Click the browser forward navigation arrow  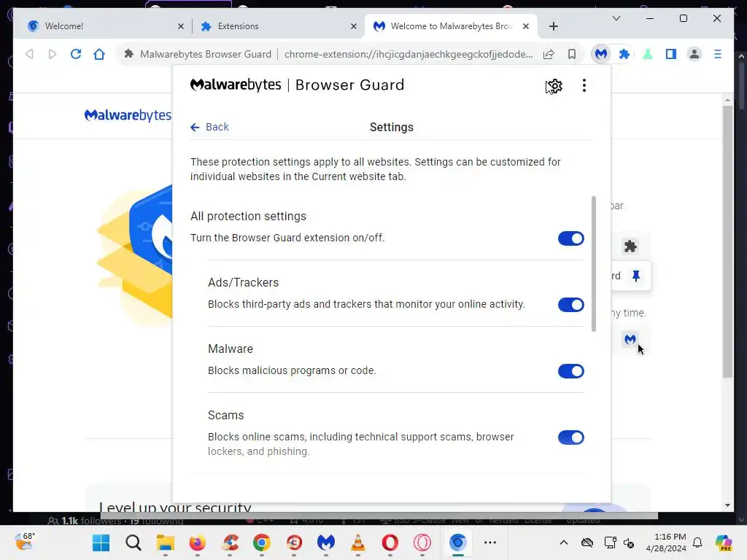click(53, 54)
